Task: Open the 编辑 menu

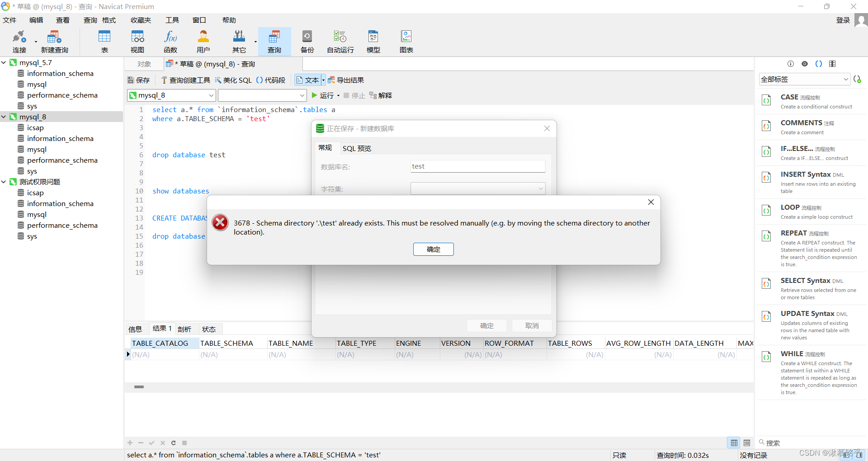Action: point(36,20)
